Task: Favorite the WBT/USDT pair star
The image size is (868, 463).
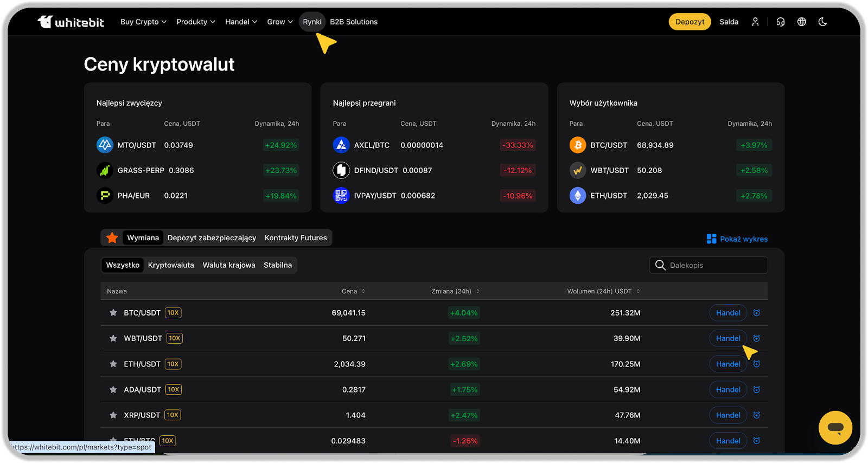Action: 113,338
